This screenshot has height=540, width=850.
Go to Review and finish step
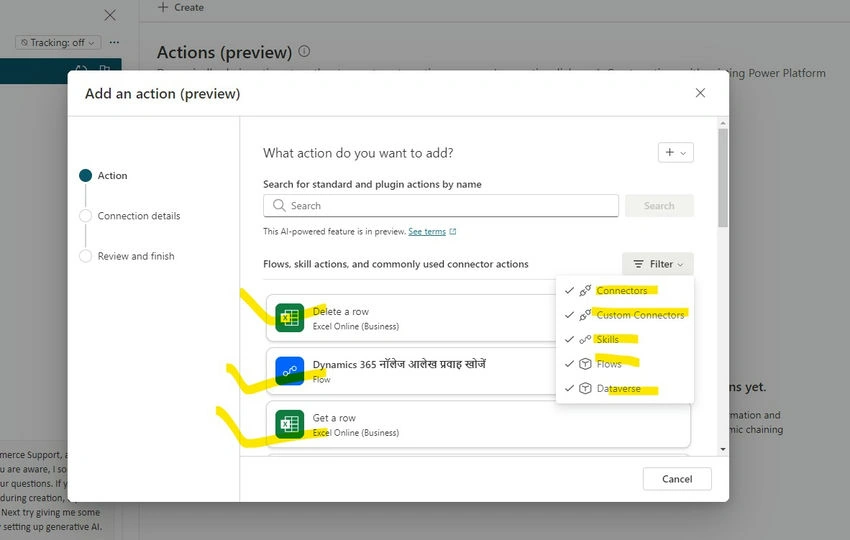pyautogui.click(x=127, y=256)
